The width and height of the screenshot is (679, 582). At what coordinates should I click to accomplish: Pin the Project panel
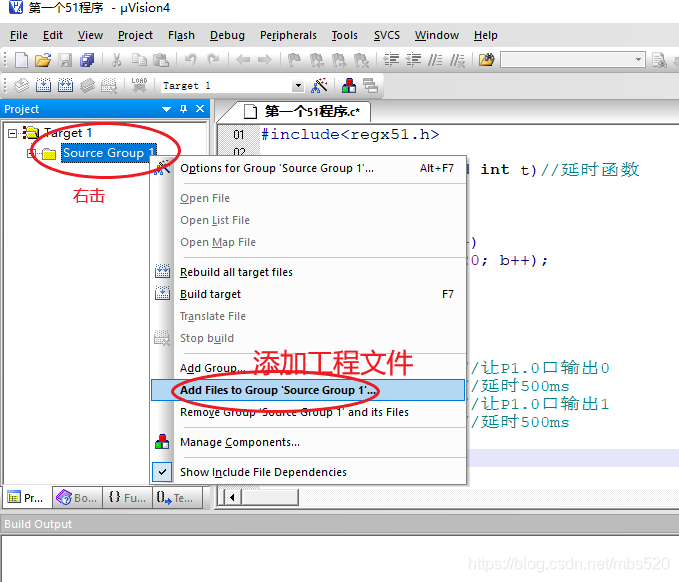184,109
